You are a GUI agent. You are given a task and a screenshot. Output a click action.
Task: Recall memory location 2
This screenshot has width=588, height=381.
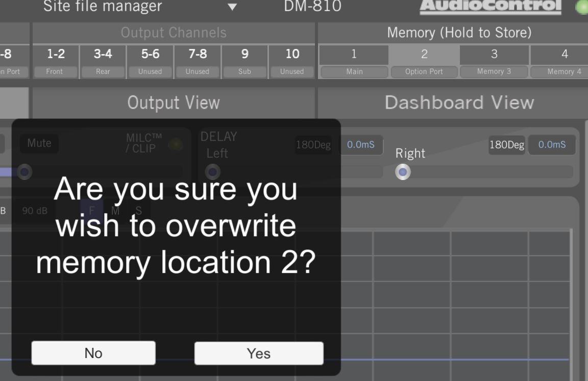424,55
